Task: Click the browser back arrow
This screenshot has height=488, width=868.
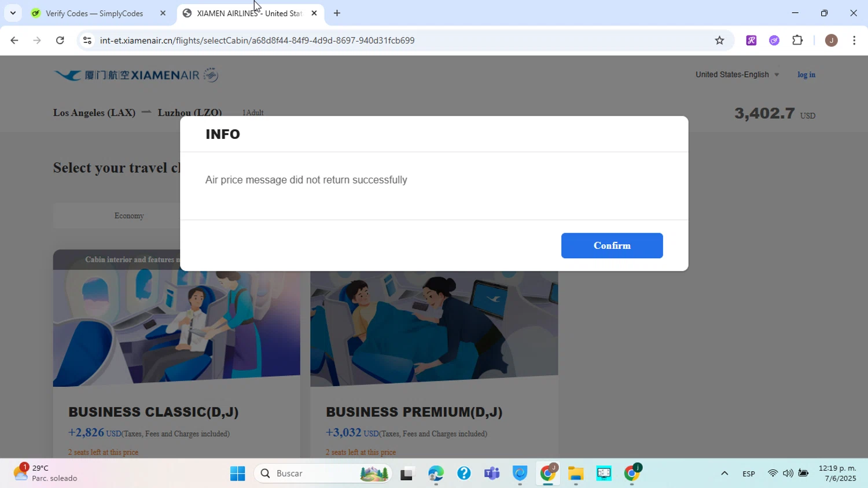Action: [x=14, y=41]
